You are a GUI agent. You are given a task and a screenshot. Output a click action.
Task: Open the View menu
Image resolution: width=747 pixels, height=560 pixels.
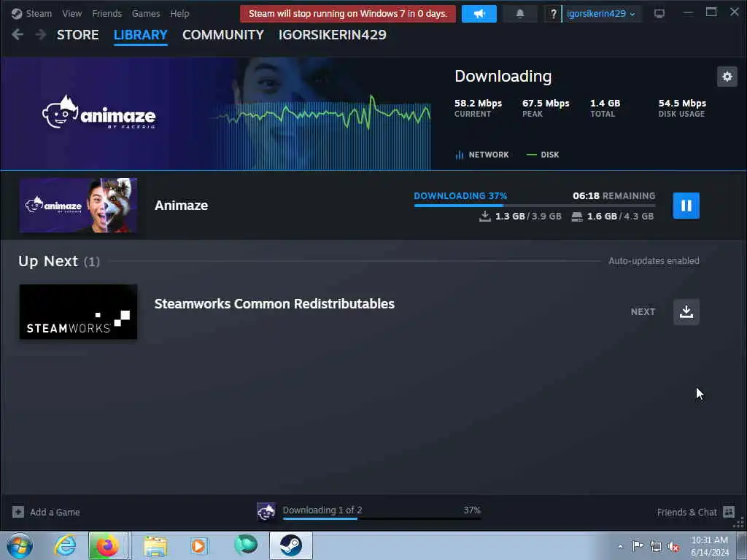click(72, 13)
